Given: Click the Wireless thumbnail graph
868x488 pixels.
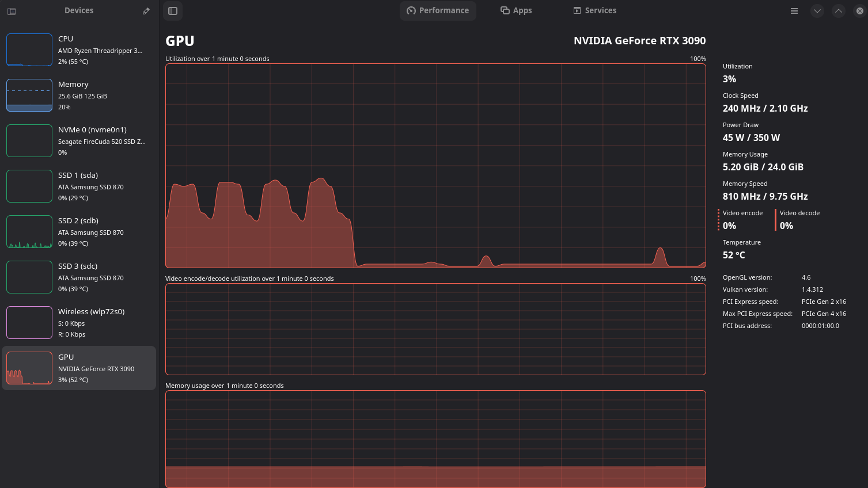Looking at the screenshot, I should point(29,323).
